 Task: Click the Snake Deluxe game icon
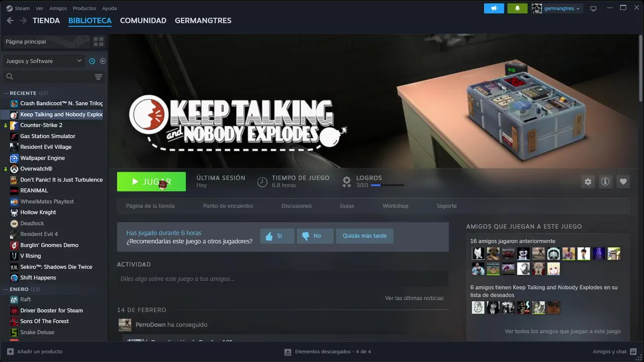point(14,332)
